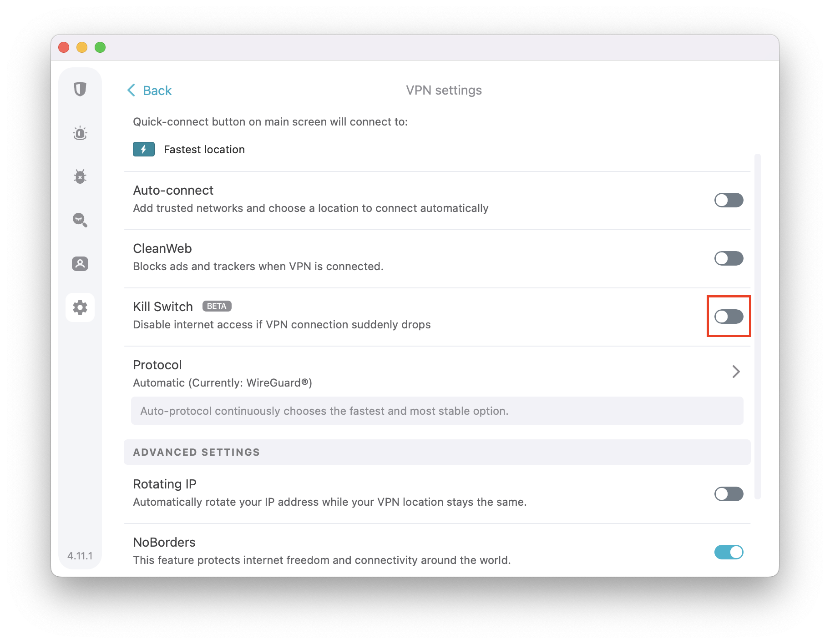This screenshot has height=644, width=830.
Task: Select the Fastest location quick-connect option
Action: click(x=204, y=150)
